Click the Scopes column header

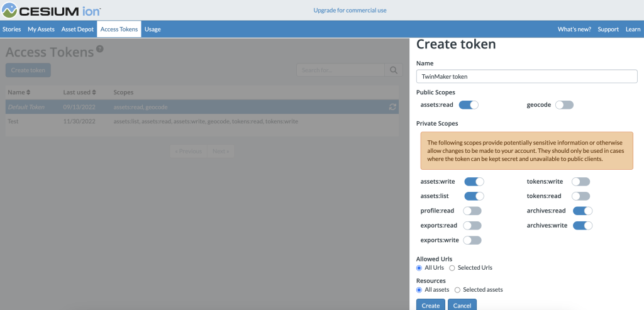click(123, 92)
